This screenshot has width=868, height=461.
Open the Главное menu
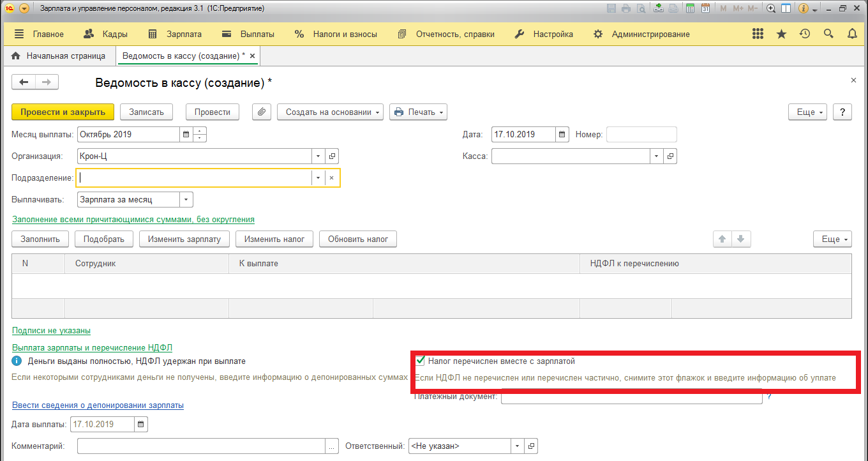(x=39, y=34)
